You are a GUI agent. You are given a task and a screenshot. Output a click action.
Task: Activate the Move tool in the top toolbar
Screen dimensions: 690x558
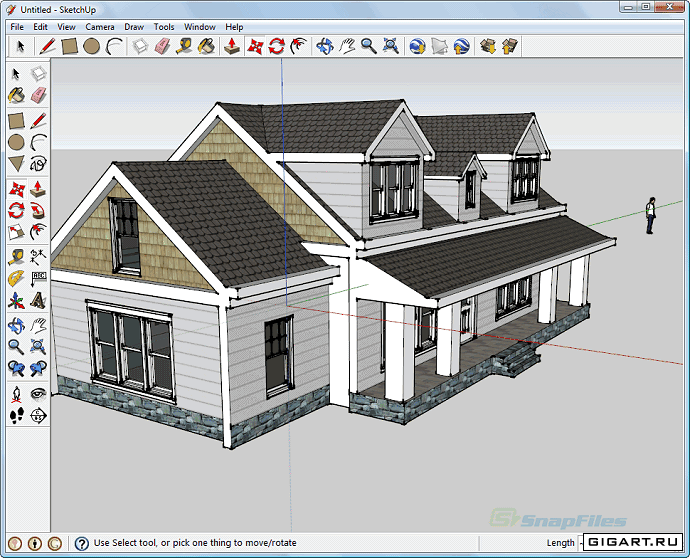(x=255, y=46)
